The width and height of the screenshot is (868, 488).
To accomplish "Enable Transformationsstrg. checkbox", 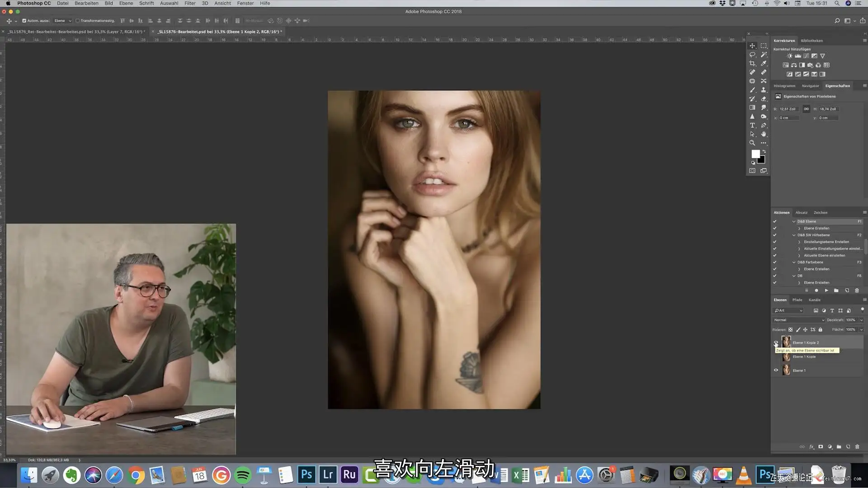I will point(77,21).
